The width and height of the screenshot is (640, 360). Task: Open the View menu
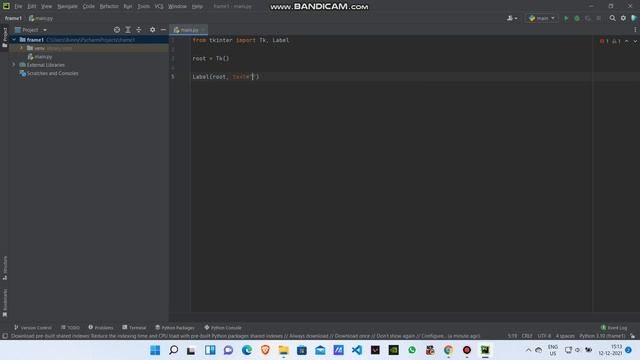pyautogui.click(x=47, y=6)
